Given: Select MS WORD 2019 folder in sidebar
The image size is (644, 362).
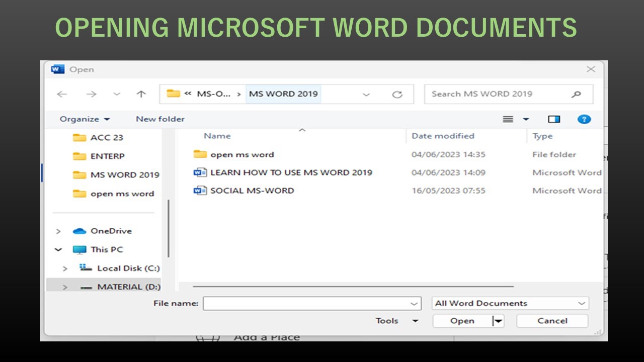Looking at the screenshot, I should 116,175.
